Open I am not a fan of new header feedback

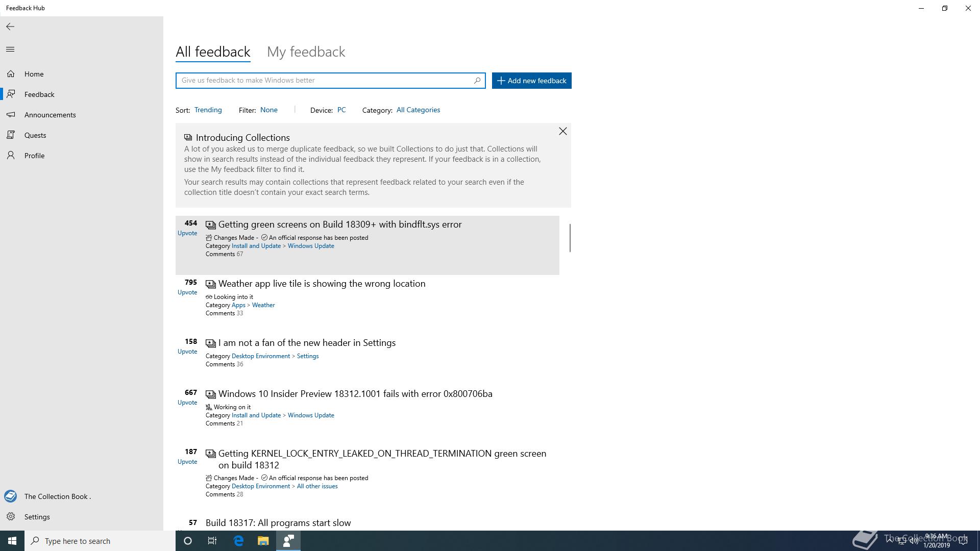(x=307, y=343)
